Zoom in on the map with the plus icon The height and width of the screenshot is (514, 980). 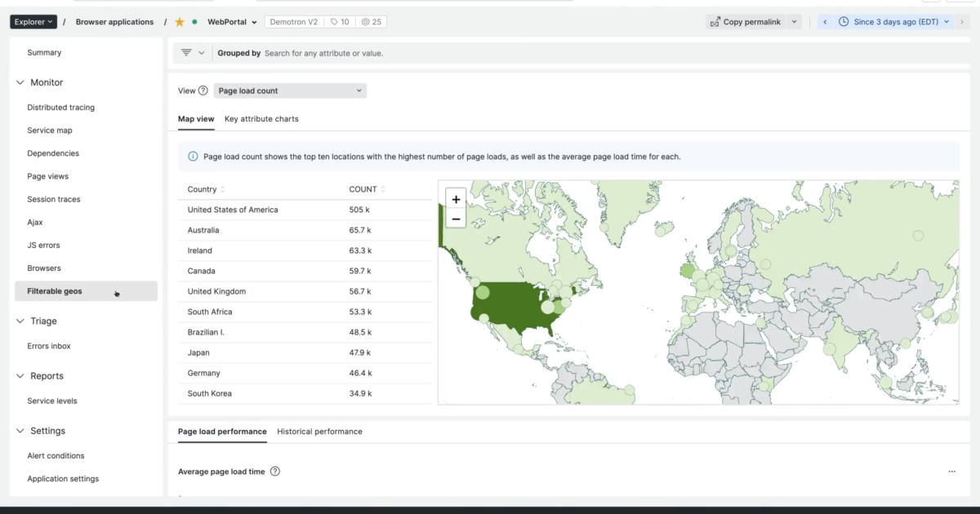click(x=456, y=199)
